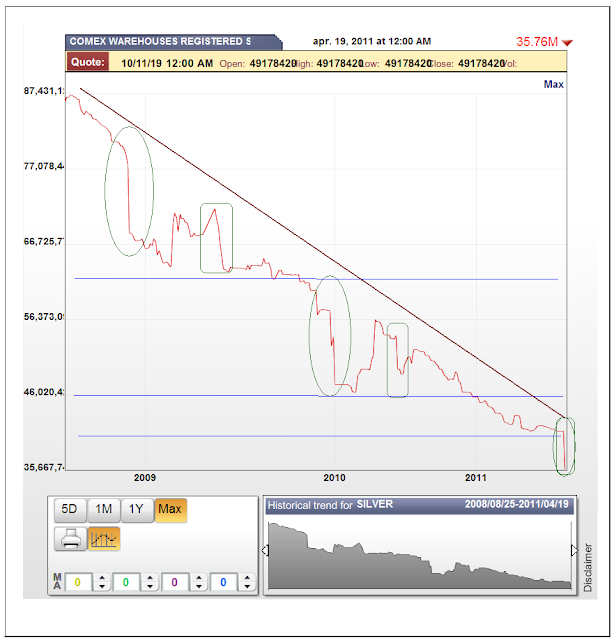Click the apr. 19, 2011 timestamp

372,41
